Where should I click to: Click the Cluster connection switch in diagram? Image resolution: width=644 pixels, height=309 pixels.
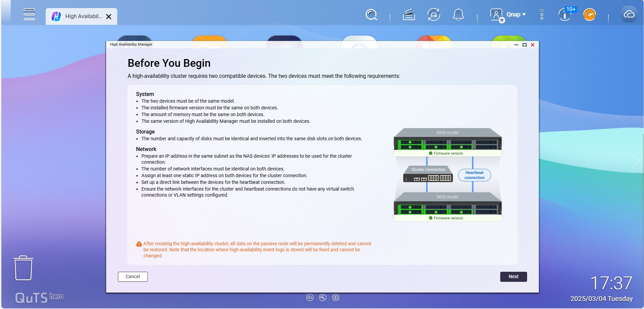tap(428, 174)
